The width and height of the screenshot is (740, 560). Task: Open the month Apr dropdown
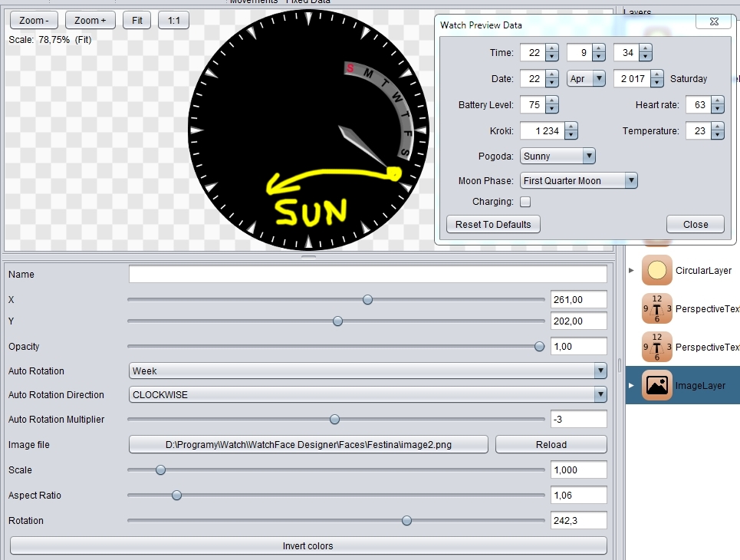click(x=586, y=78)
